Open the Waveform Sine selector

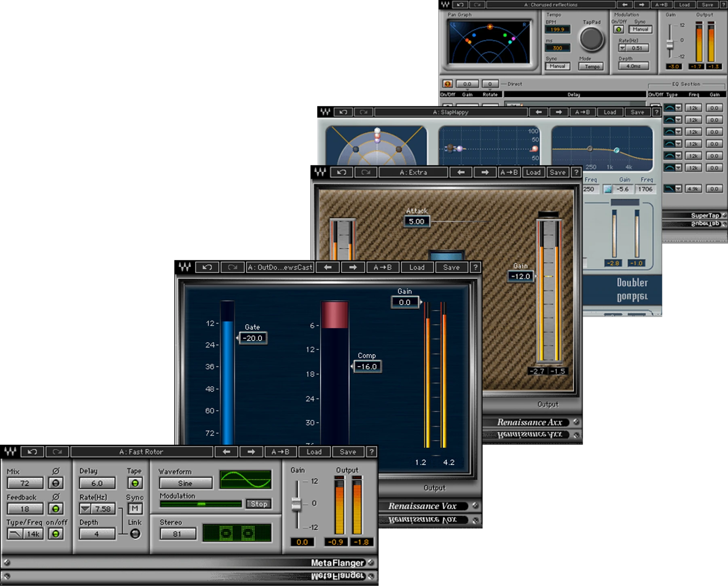click(186, 483)
